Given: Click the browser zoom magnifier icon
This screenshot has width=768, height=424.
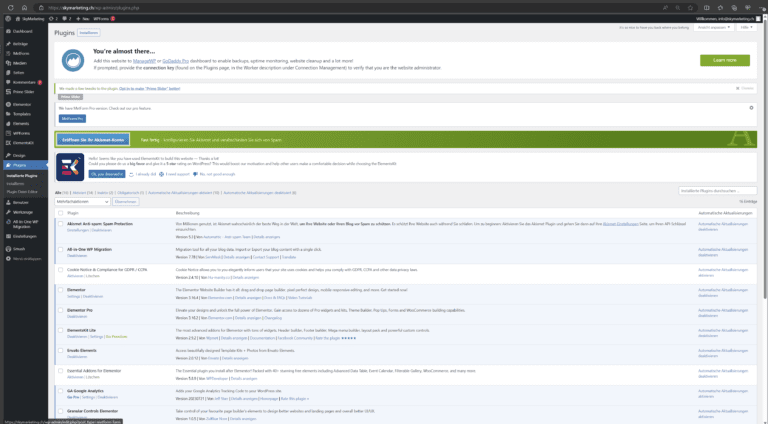Looking at the screenshot, I should pos(678,8).
